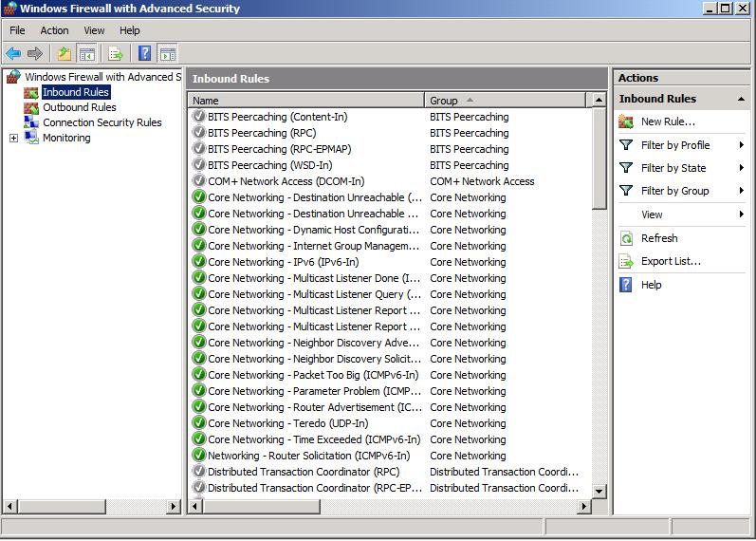Click the Monitoring tree icon
The width and height of the screenshot is (756, 541).
[31, 138]
